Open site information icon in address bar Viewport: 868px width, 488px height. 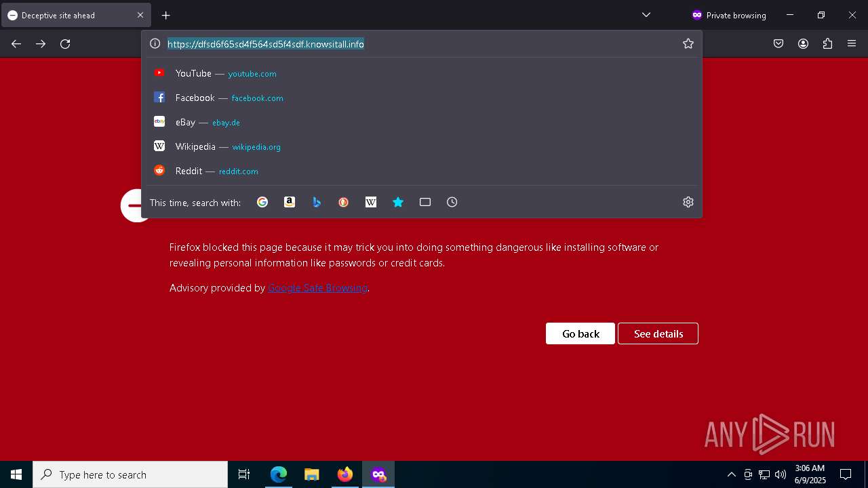[155, 43]
